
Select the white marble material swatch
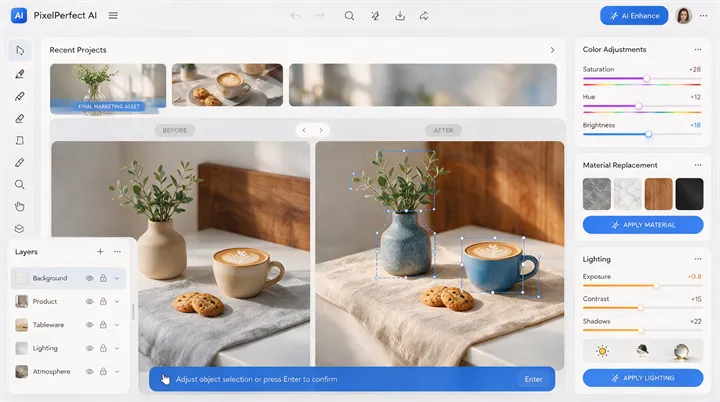[x=628, y=194]
